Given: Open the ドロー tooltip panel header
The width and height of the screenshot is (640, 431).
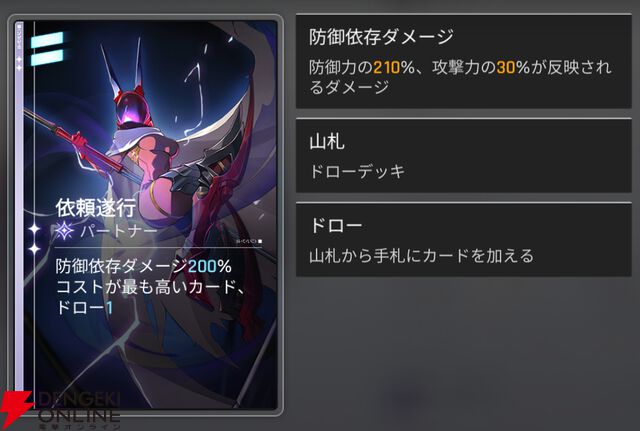Looking at the screenshot, I should click(336, 225).
